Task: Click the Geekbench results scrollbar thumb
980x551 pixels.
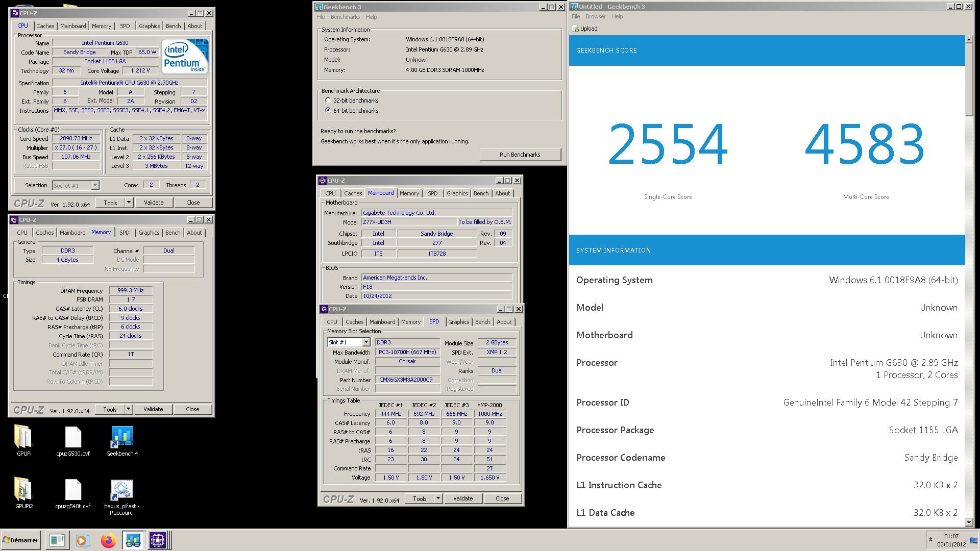Action: pyautogui.click(x=969, y=81)
